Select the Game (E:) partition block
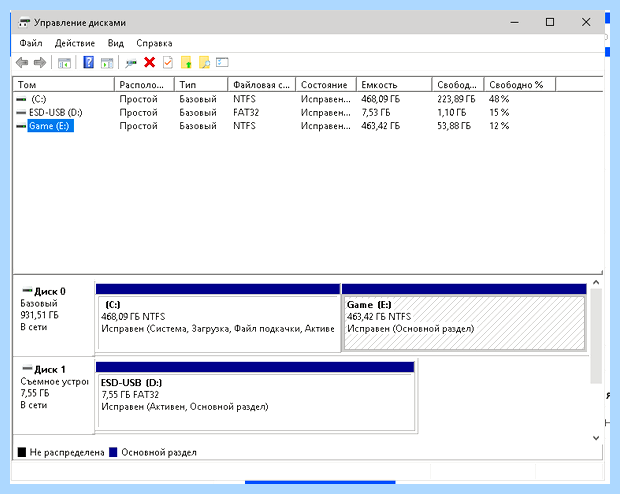 (464, 318)
